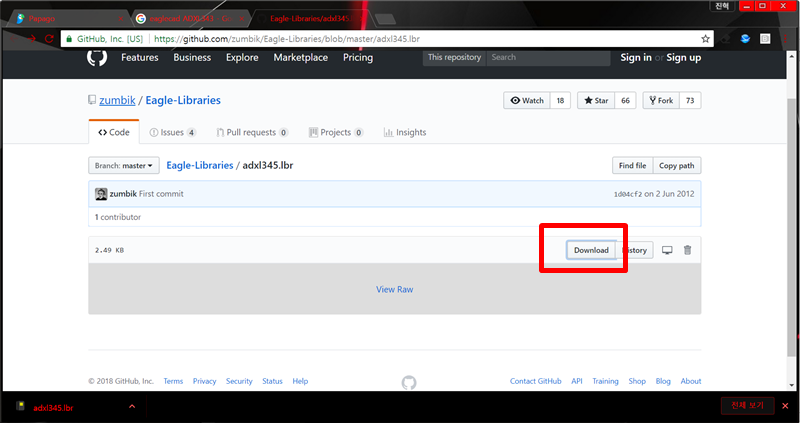800x423 pixels.
Task: Close the downloads bar with X
Action: point(785,406)
